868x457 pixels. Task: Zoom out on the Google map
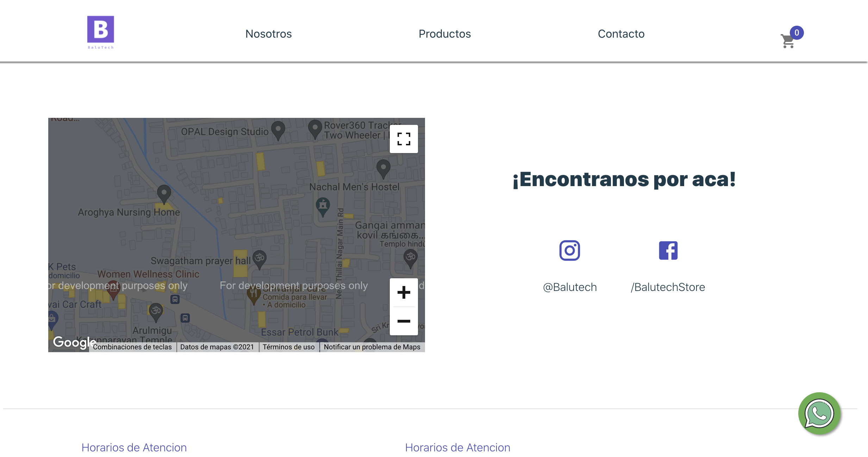pos(404,321)
